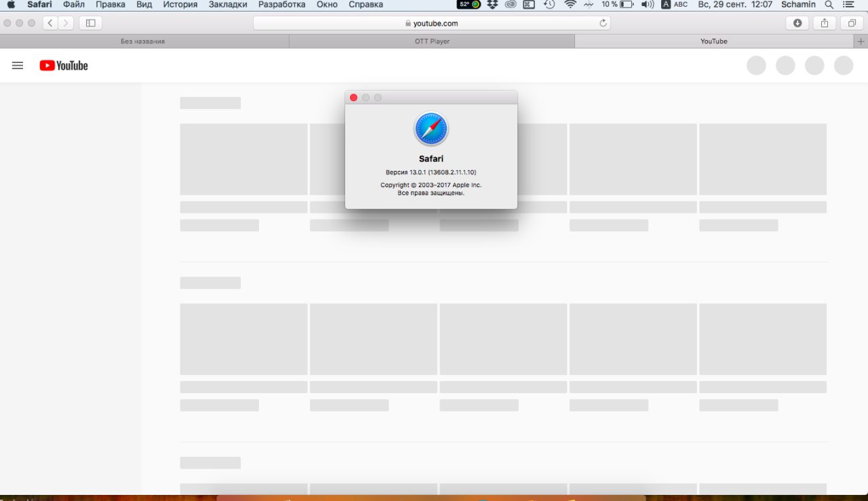Open the Wi-Fi status menu
The image size is (868, 501).
click(x=570, y=5)
